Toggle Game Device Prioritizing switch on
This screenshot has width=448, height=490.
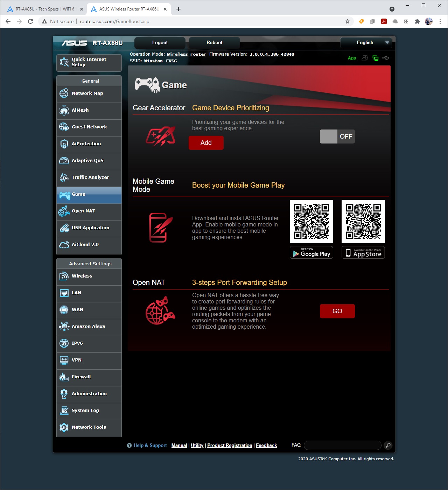pos(337,136)
